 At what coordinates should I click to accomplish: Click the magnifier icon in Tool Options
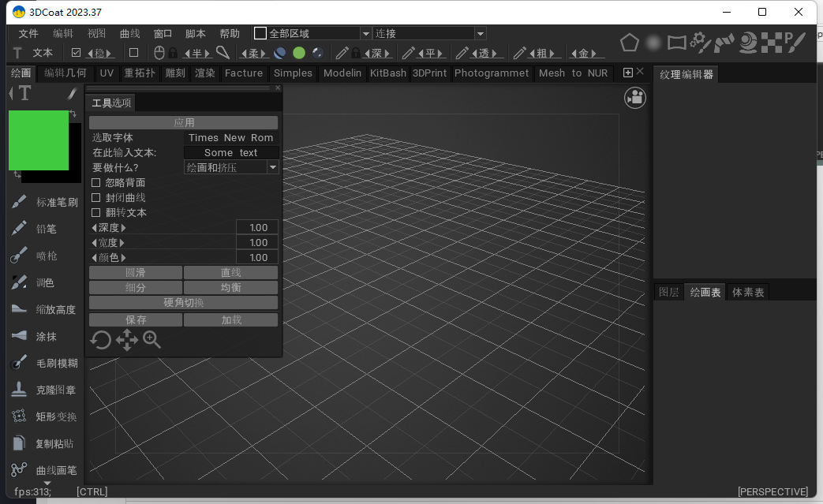tap(152, 340)
